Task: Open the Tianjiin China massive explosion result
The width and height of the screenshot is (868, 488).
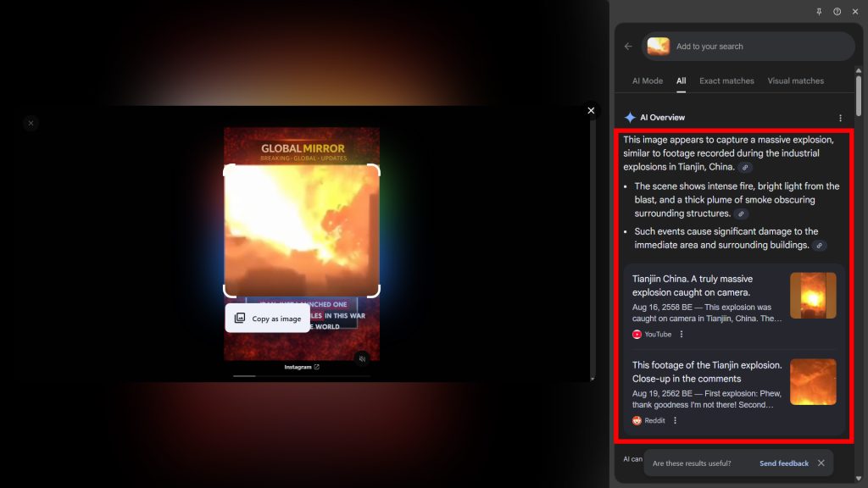Action: pyautogui.click(x=693, y=286)
